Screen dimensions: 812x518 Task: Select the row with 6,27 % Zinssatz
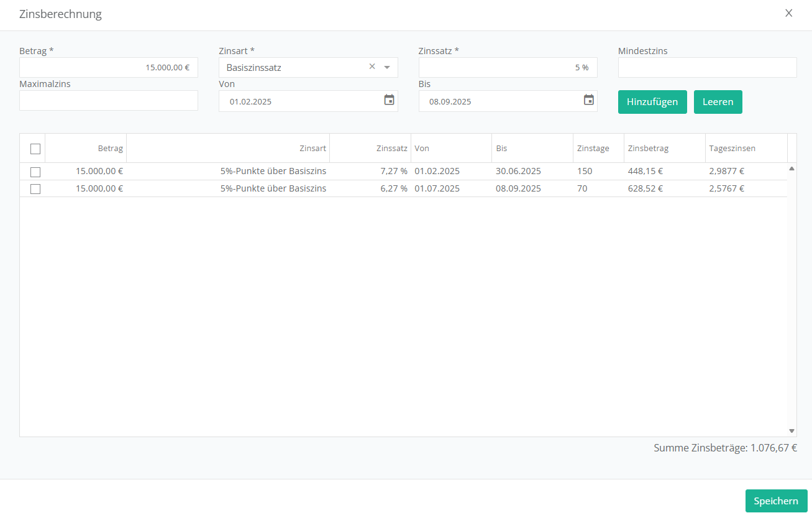(x=35, y=189)
